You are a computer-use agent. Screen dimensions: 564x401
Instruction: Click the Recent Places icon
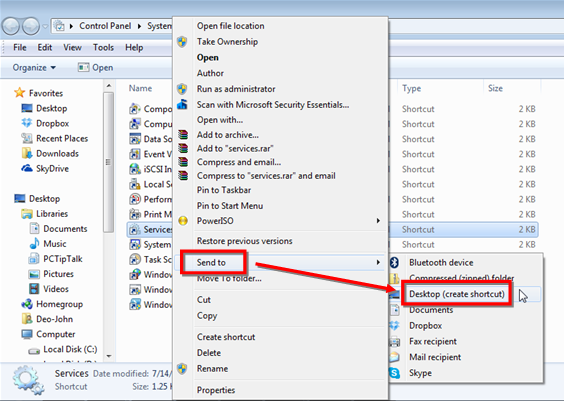click(27, 138)
